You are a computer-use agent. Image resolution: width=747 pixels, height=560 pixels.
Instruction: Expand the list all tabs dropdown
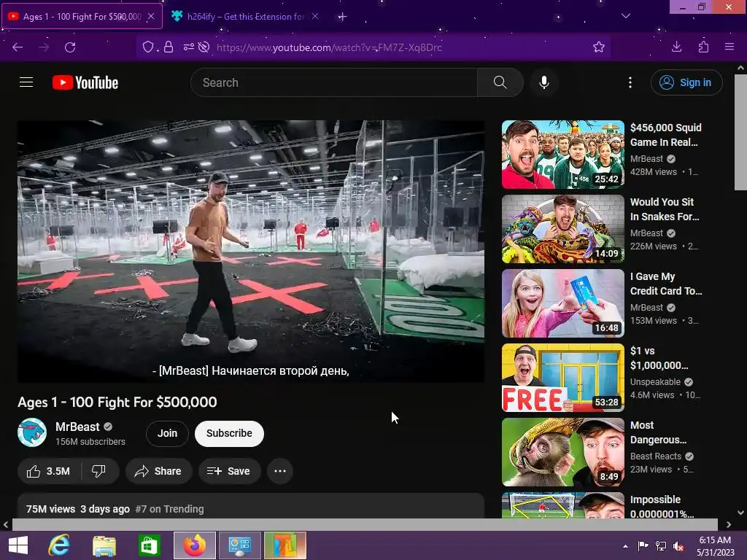(626, 16)
